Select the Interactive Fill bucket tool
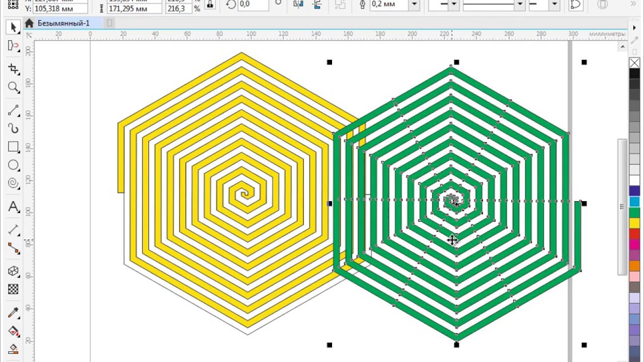644x362 pixels. point(14,331)
